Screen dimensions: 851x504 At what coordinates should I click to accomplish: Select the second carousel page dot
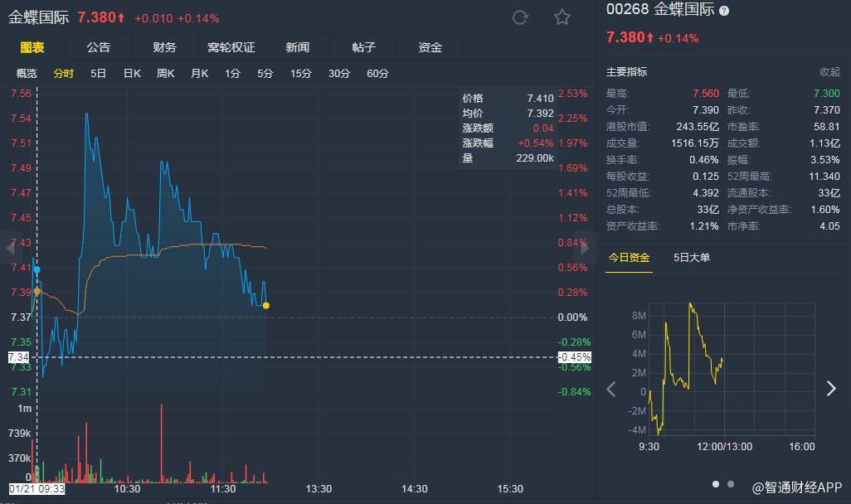(730, 483)
